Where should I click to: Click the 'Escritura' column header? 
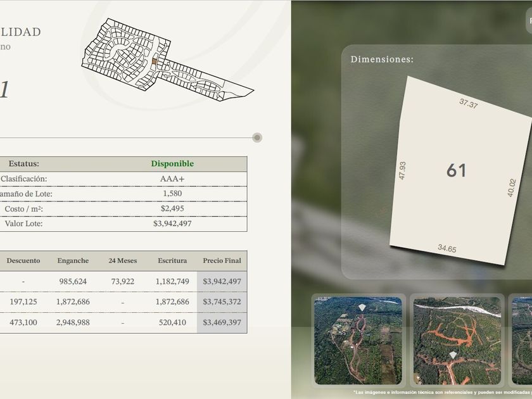click(x=172, y=260)
